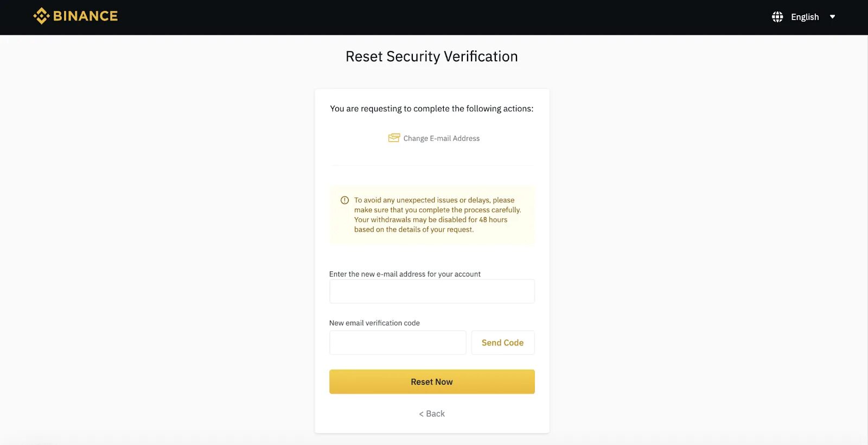Click the "You are requesting" heading text
Screen dimensions: 868x445
431,109
